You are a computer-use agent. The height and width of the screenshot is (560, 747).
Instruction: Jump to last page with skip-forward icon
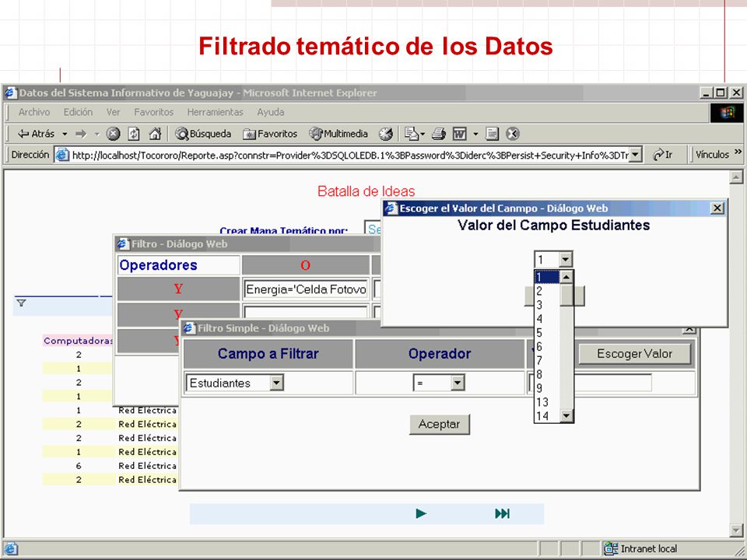coord(502,513)
